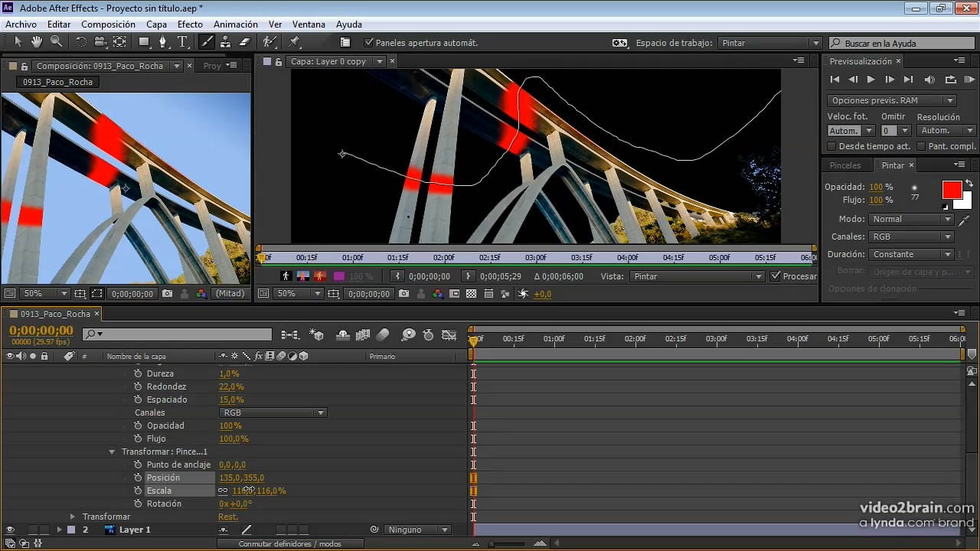Open the Graph Editor in timeline
980x551 pixels.
(449, 334)
